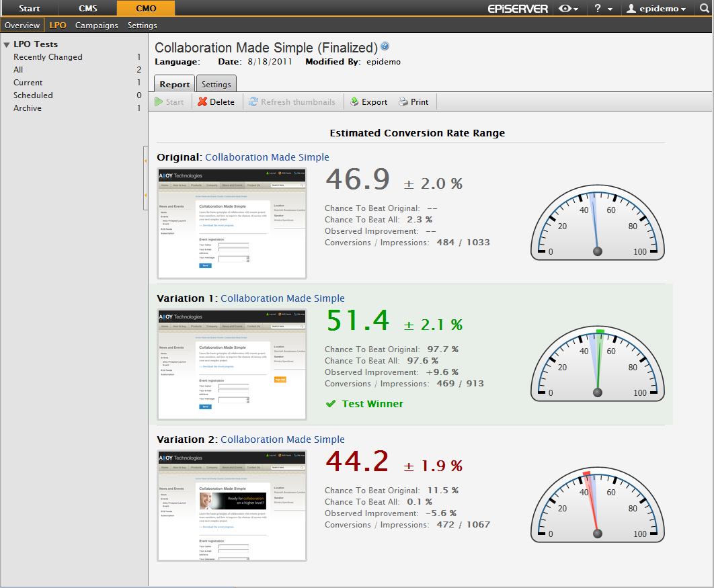Switch to the CMS top tab
714x588 pixels.
pyautogui.click(x=87, y=9)
